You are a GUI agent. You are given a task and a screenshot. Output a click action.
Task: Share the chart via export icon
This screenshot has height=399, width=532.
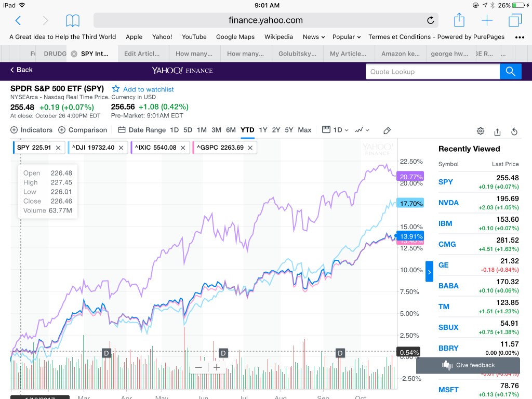coord(497,131)
